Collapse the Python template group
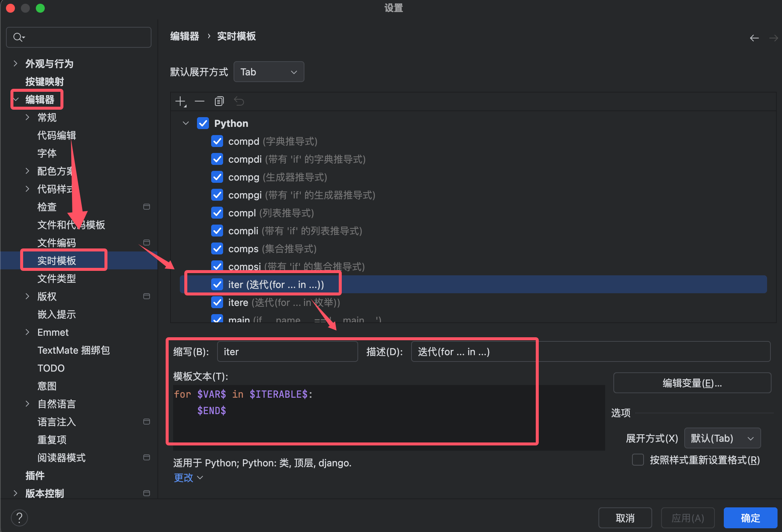782x532 pixels. click(185, 123)
